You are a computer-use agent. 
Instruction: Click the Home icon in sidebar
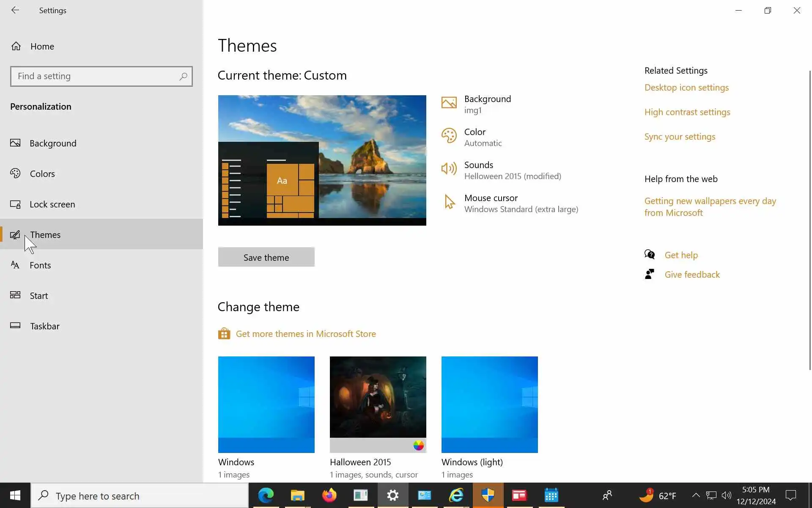point(16,46)
